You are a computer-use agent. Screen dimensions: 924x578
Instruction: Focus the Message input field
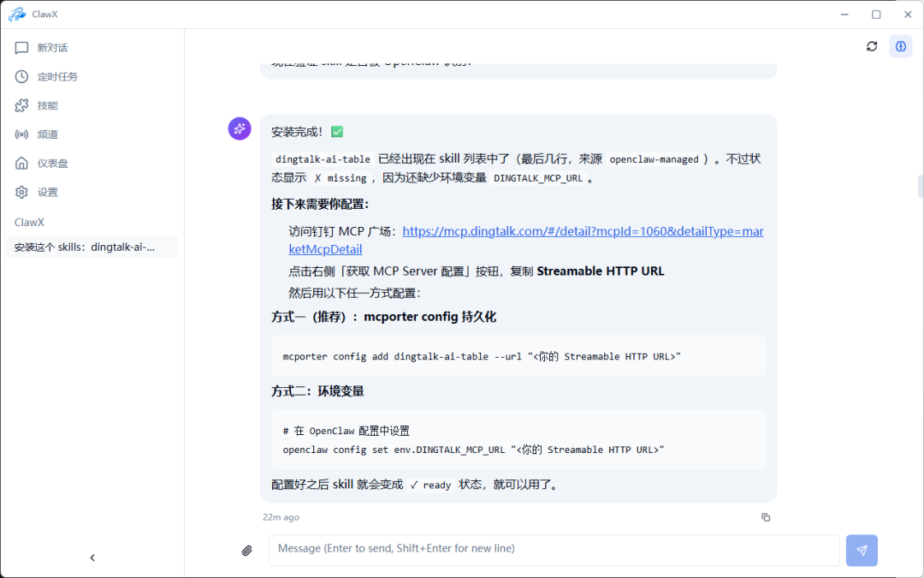554,551
